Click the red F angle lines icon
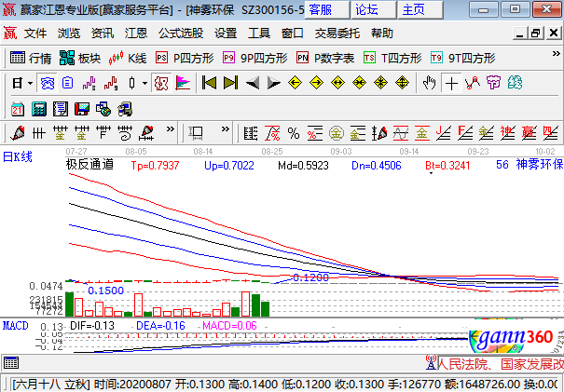 coord(465,133)
